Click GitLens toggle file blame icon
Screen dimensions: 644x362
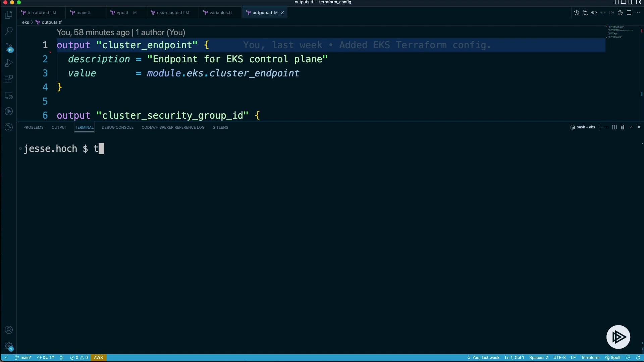[x=620, y=13]
